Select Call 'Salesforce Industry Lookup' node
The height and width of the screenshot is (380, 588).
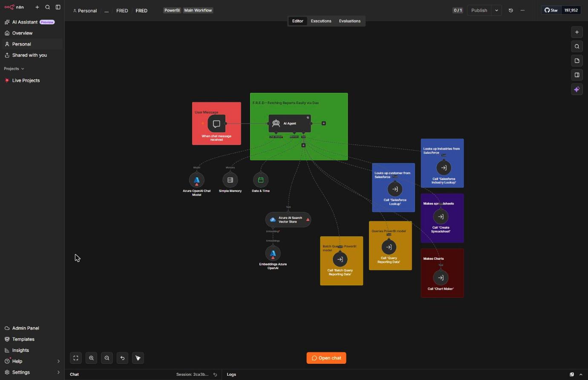pyautogui.click(x=444, y=168)
